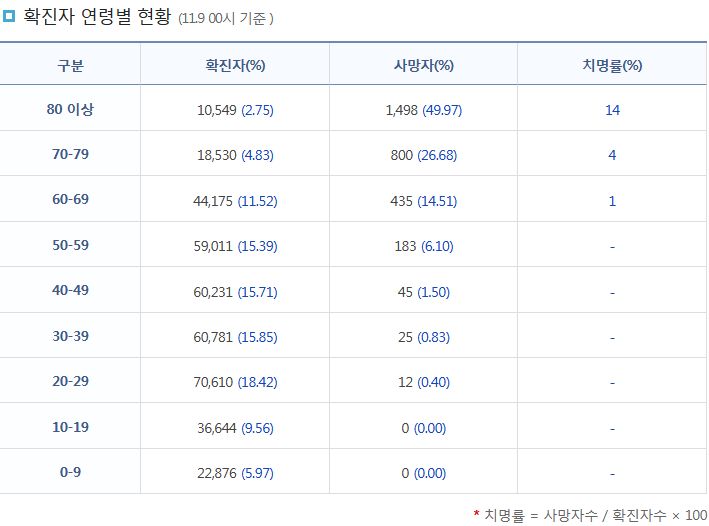Select the '70-79' row label

coord(71,154)
